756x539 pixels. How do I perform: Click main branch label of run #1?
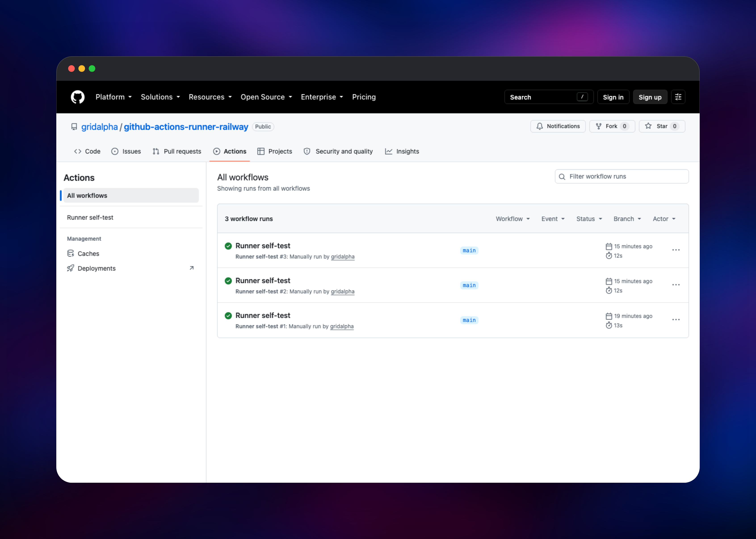pos(469,320)
